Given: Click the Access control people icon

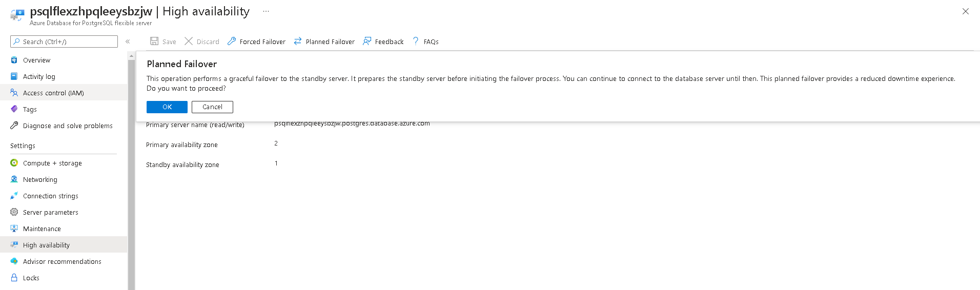Looking at the screenshot, I should click(x=14, y=93).
